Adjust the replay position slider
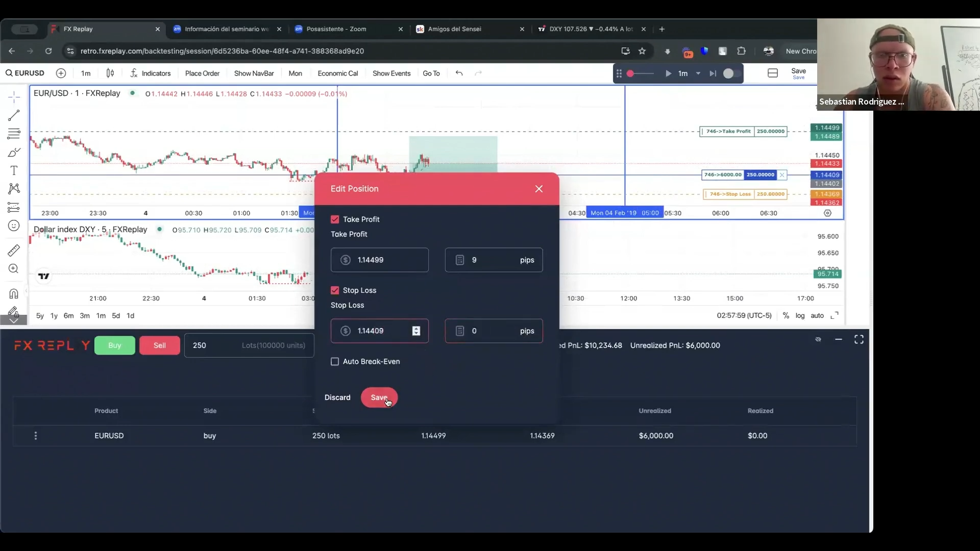Viewport: 980px width, 551px height. coord(640,73)
